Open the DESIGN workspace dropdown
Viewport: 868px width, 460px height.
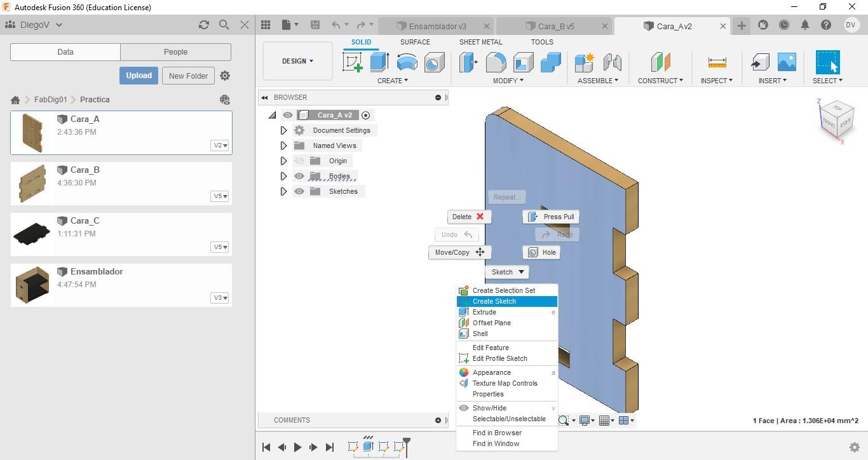point(297,61)
